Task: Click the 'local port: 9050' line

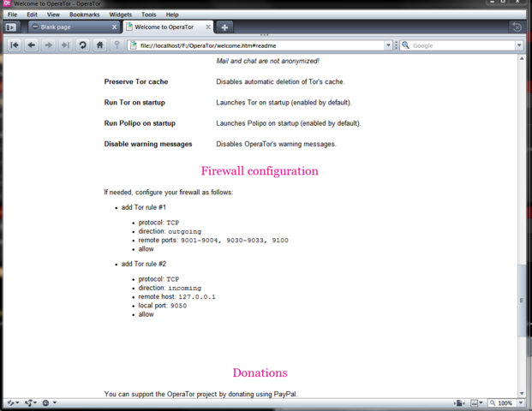Action: [x=163, y=306]
